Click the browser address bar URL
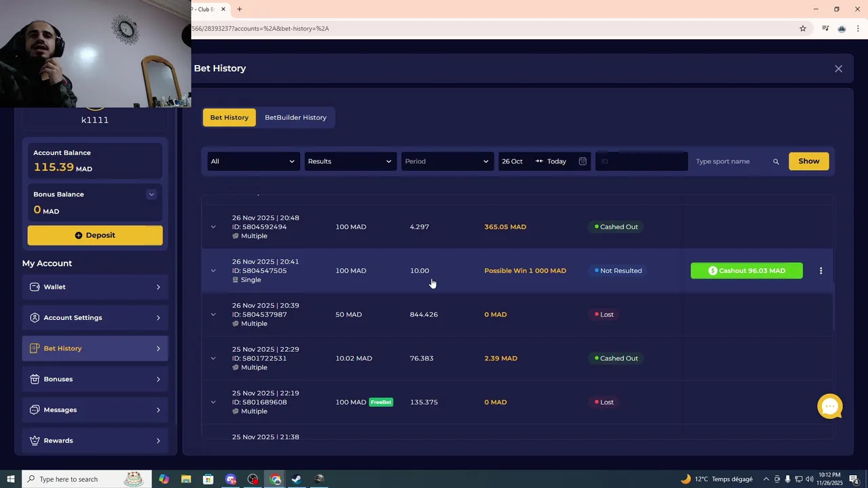Image resolution: width=868 pixels, height=488 pixels. coord(260,28)
